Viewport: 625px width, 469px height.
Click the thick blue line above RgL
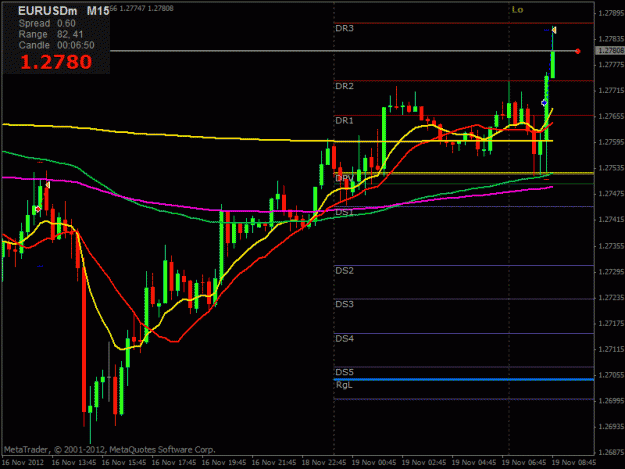(464, 379)
